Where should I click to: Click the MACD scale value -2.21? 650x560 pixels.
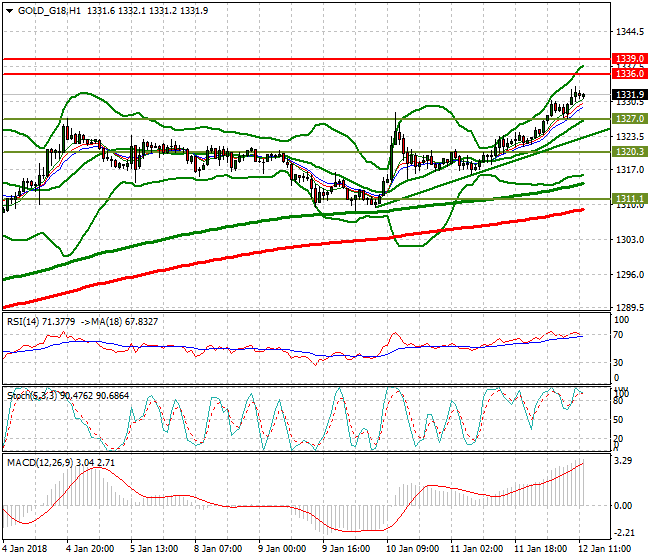point(623,533)
